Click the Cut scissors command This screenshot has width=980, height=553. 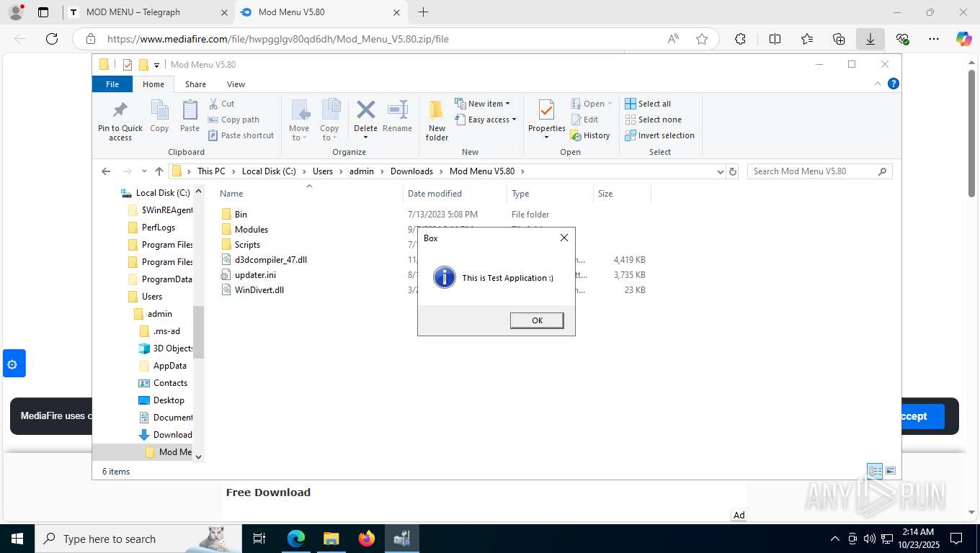pos(222,104)
